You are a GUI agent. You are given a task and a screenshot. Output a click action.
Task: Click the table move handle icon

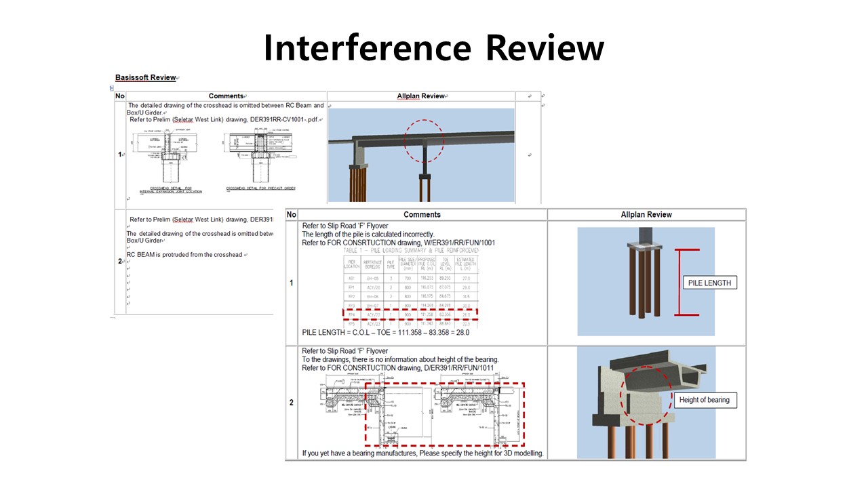(112, 87)
